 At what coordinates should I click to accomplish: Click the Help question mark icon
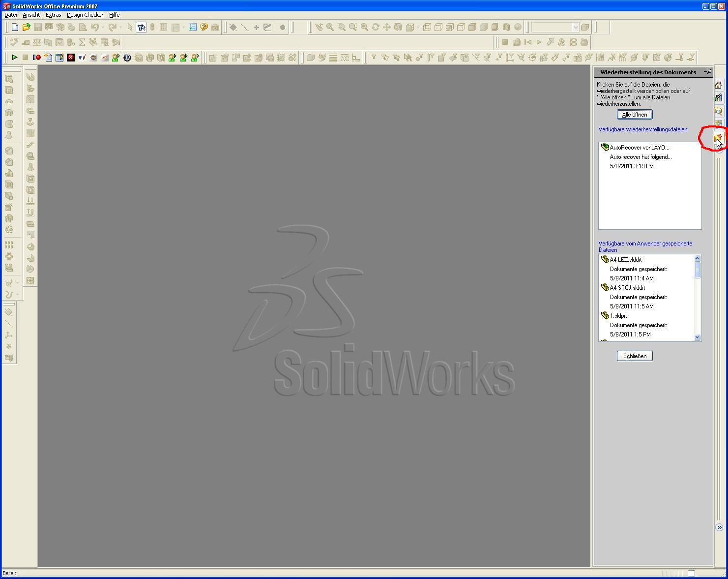(x=204, y=27)
